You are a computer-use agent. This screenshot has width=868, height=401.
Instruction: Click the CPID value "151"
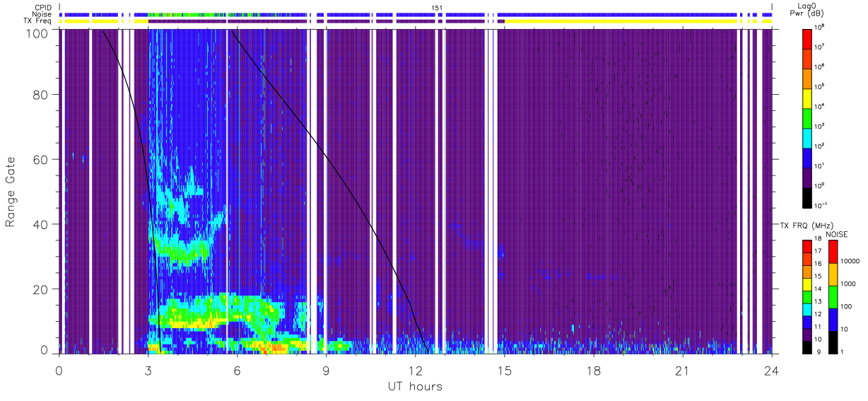point(438,7)
